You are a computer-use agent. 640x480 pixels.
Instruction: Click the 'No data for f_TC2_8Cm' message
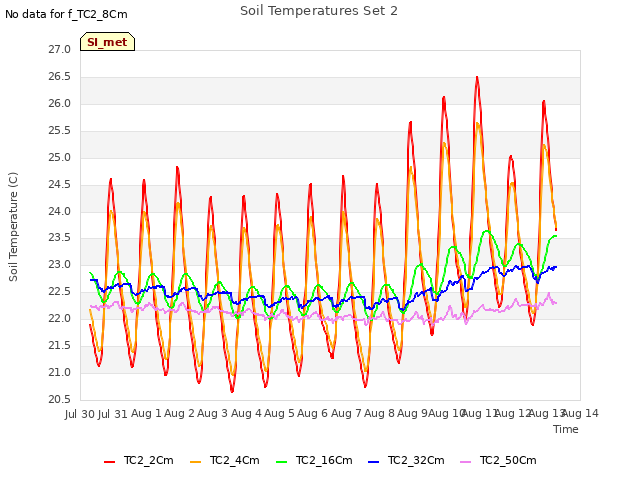66,14
